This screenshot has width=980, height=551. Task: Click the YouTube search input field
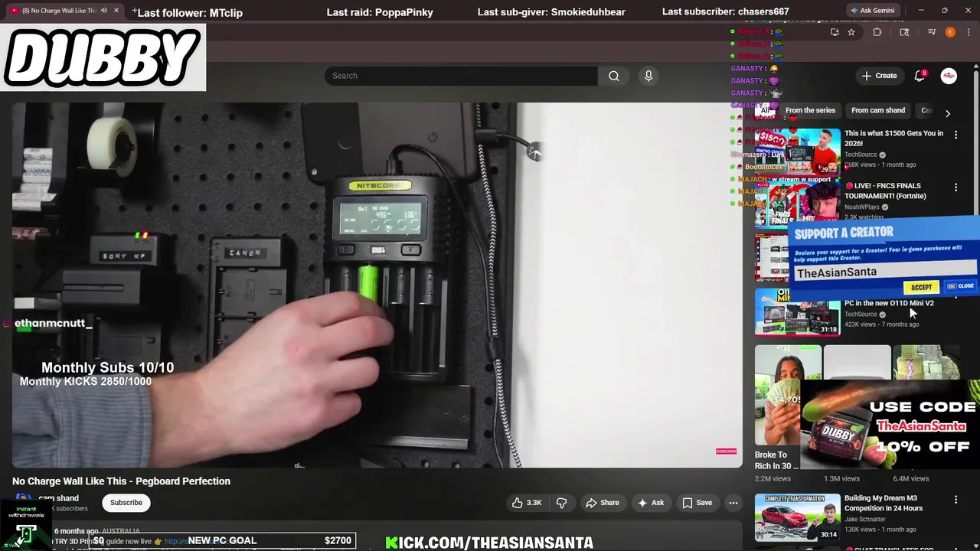tap(461, 76)
